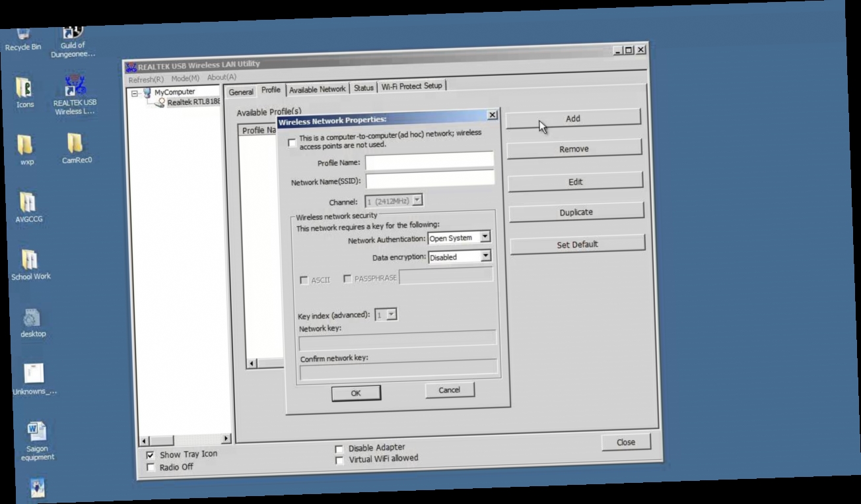The image size is (861, 504).
Task: Click the Add profile button
Action: pyautogui.click(x=573, y=118)
